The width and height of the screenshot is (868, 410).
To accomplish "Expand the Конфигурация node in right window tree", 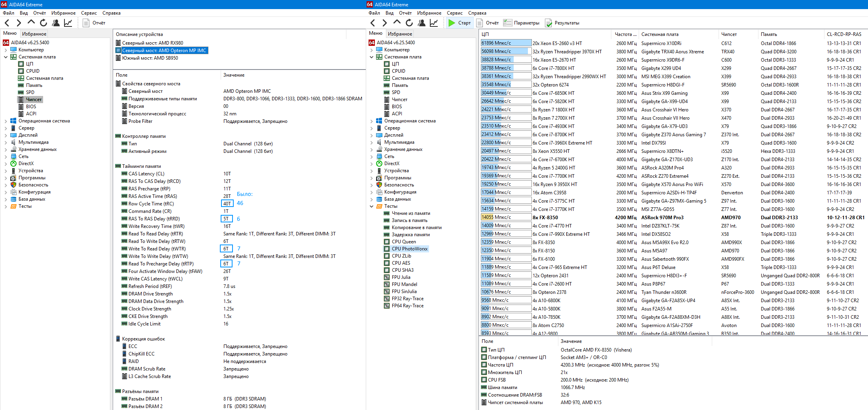I will (x=371, y=192).
